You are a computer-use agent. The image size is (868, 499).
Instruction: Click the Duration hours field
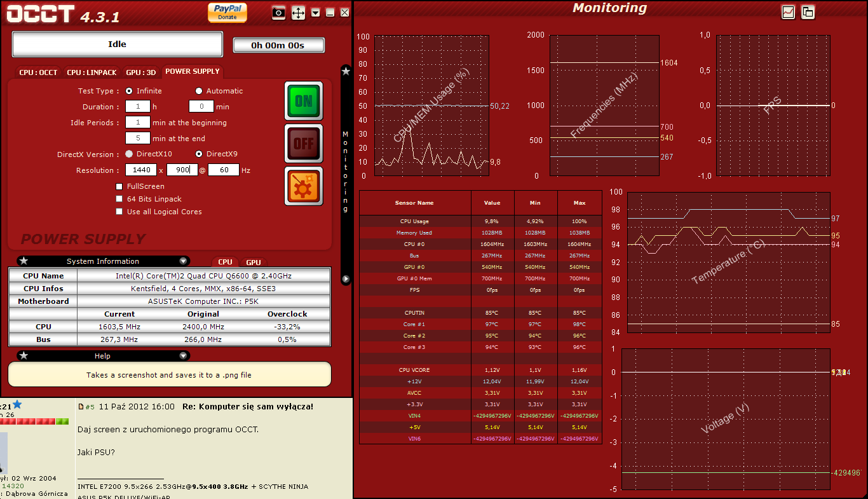138,107
